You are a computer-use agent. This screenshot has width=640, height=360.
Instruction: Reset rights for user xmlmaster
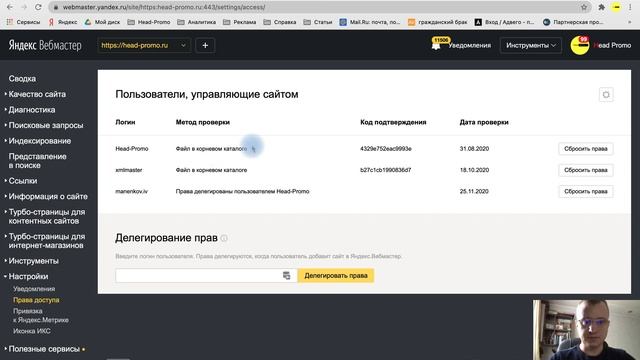click(x=586, y=170)
